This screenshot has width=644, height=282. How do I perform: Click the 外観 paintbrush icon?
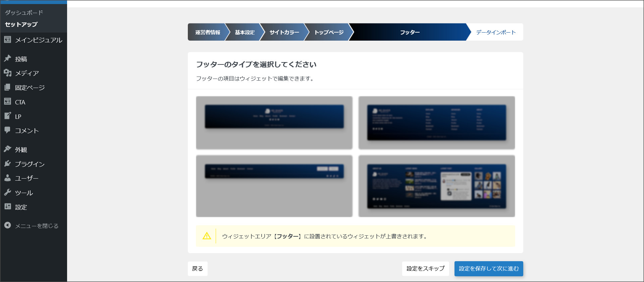pyautogui.click(x=7, y=149)
